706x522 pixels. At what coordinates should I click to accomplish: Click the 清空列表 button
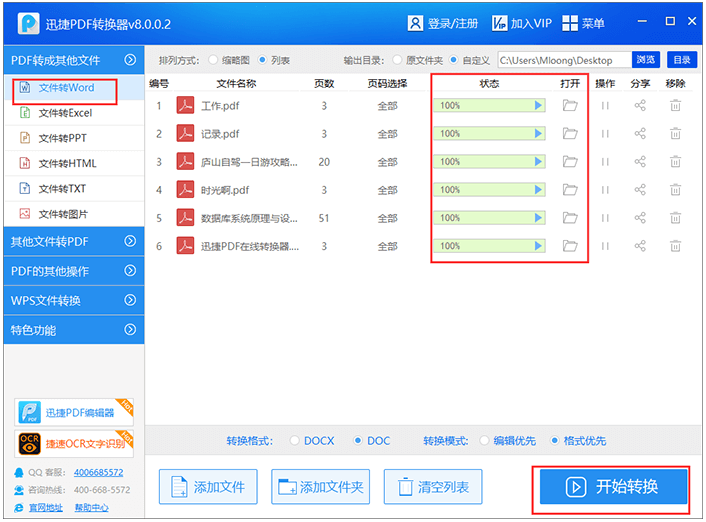coord(433,486)
